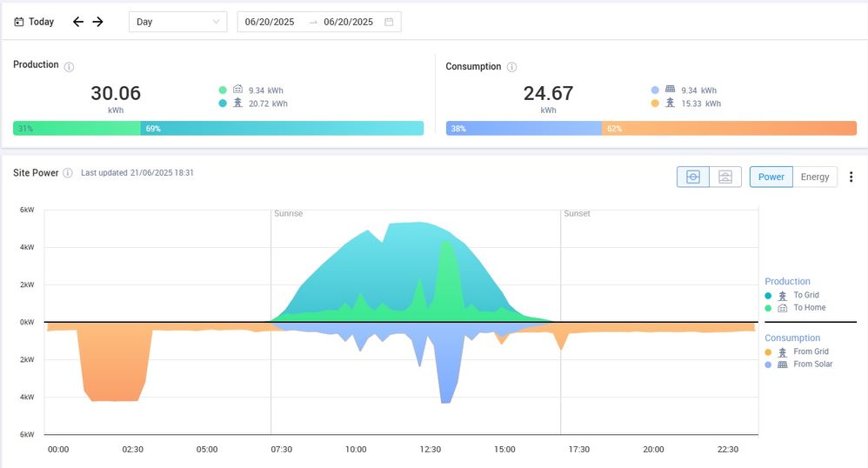Open the Day period dropdown
Screen dimensions: 868x468
[177, 22]
